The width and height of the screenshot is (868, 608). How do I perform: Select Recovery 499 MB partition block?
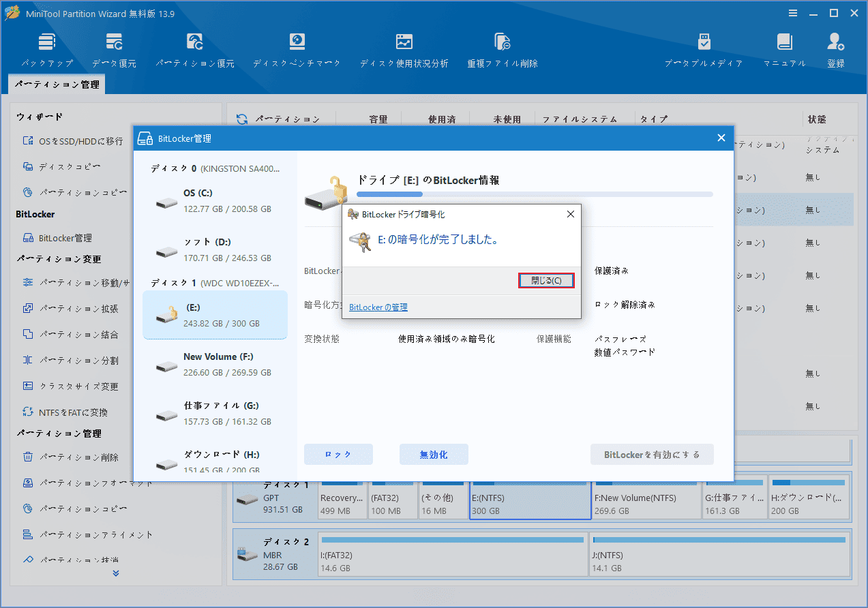click(342, 500)
